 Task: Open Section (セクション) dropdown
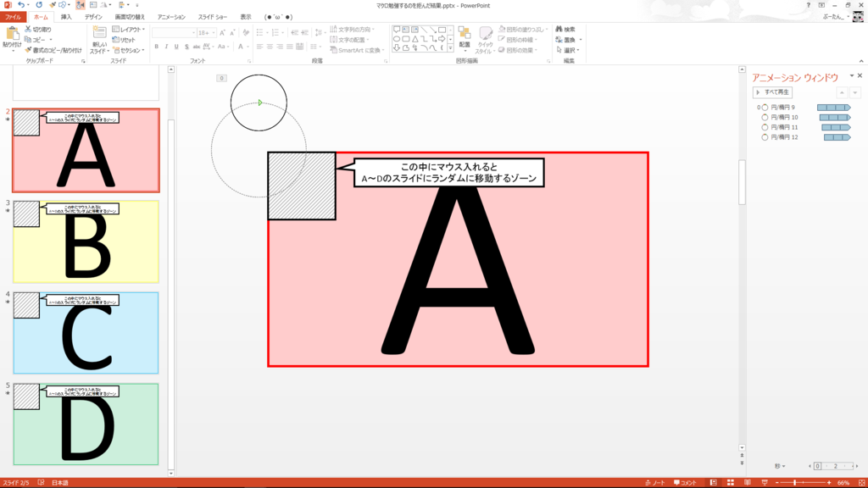[129, 50]
